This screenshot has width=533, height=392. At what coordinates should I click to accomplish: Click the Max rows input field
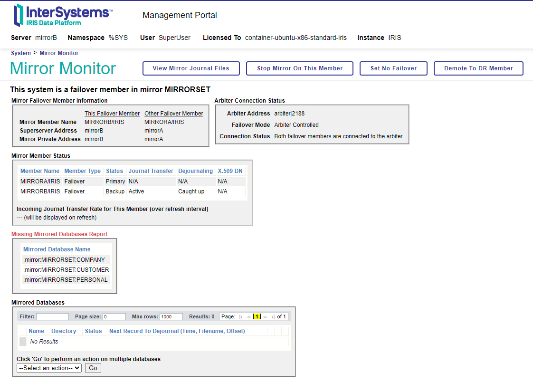click(171, 316)
